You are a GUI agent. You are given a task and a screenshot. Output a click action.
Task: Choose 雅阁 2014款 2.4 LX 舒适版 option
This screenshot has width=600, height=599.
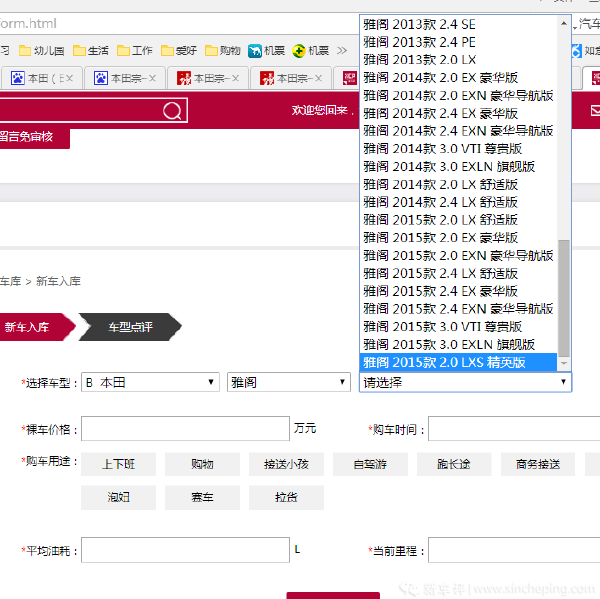click(x=458, y=202)
